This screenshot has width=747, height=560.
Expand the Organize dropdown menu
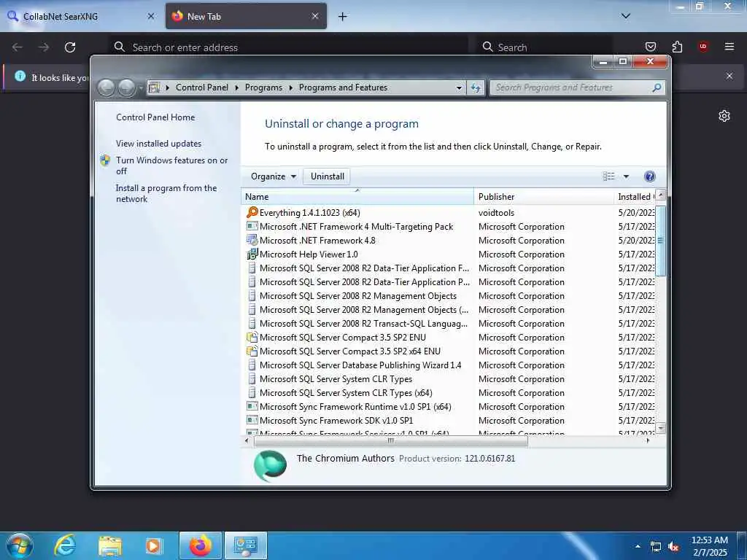[x=274, y=176]
